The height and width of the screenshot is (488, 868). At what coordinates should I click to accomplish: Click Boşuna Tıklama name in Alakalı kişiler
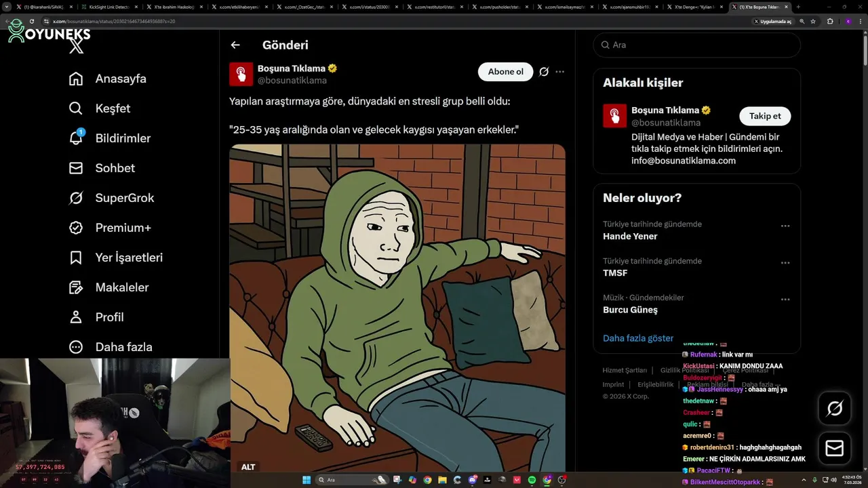665,110
